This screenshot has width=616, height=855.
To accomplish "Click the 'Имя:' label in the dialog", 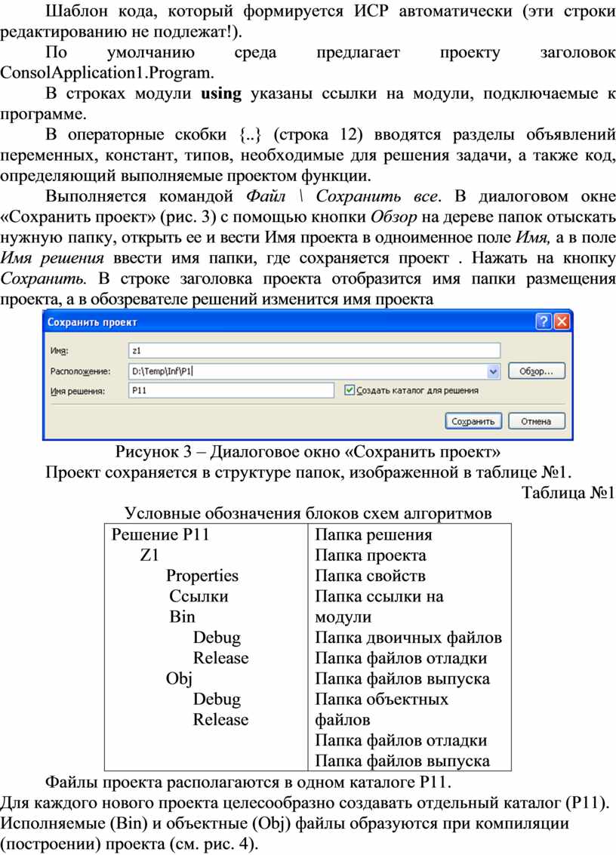I will (60, 351).
